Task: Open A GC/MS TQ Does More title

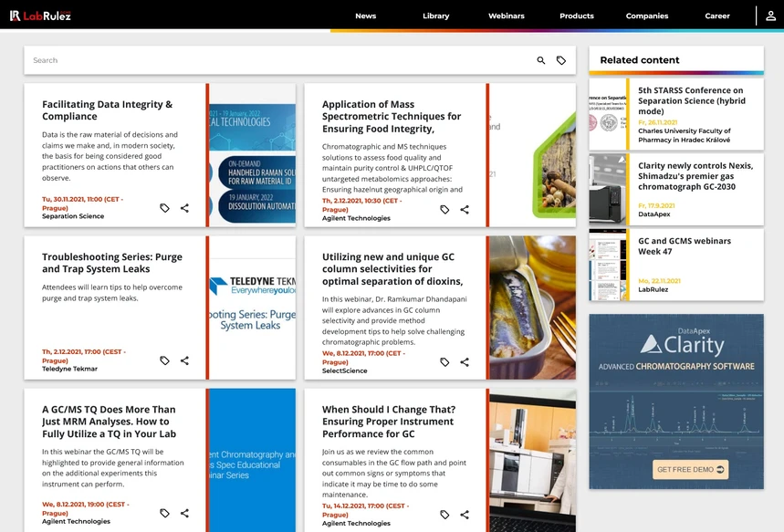Action: (109, 422)
